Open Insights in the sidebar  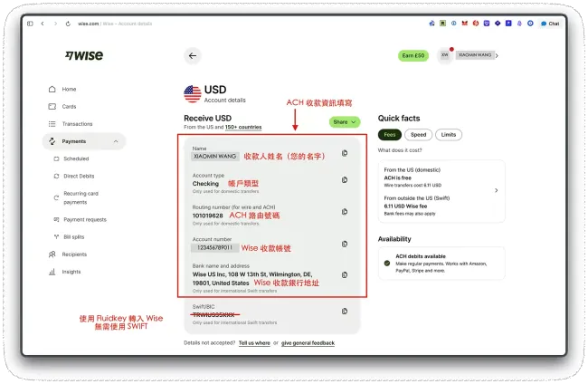click(x=71, y=272)
